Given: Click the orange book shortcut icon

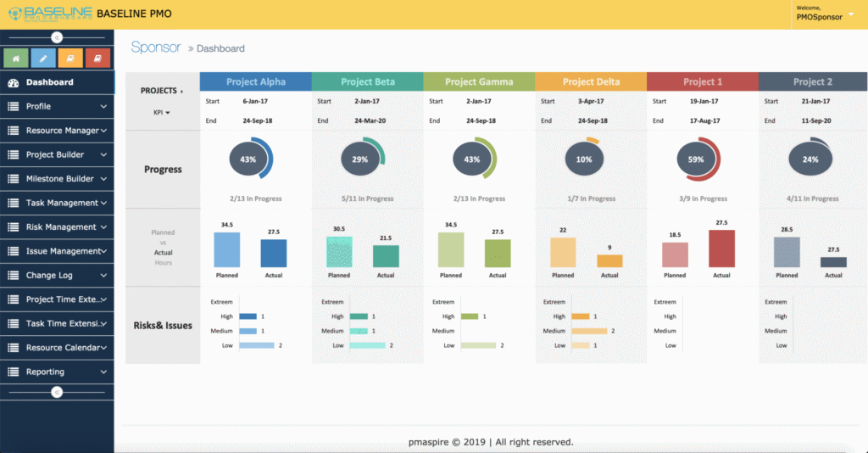Looking at the screenshot, I should click(70, 59).
